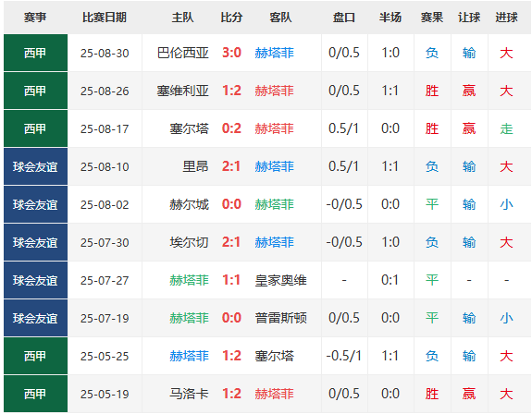Click the 比赛日期 column header

pyautogui.click(x=105, y=18)
